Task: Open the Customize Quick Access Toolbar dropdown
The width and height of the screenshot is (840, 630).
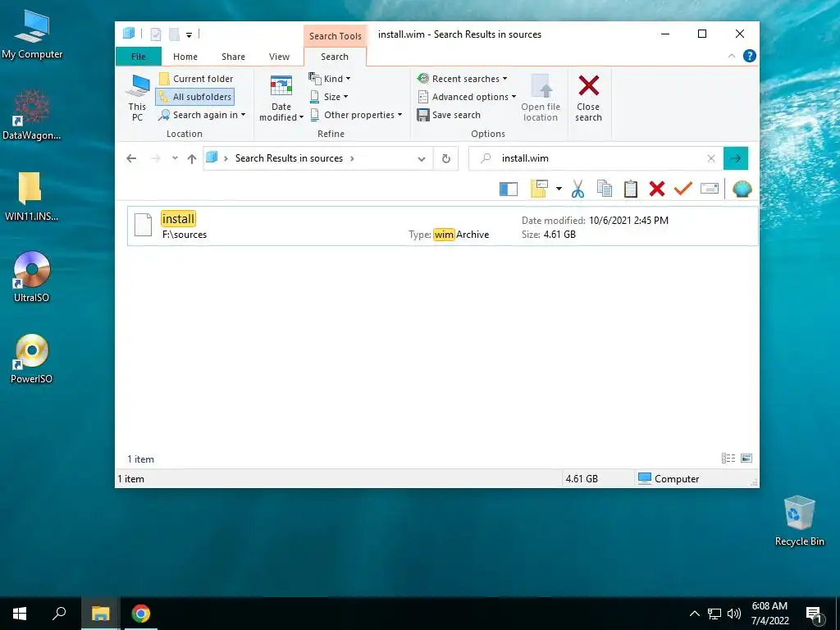Action: point(189,34)
